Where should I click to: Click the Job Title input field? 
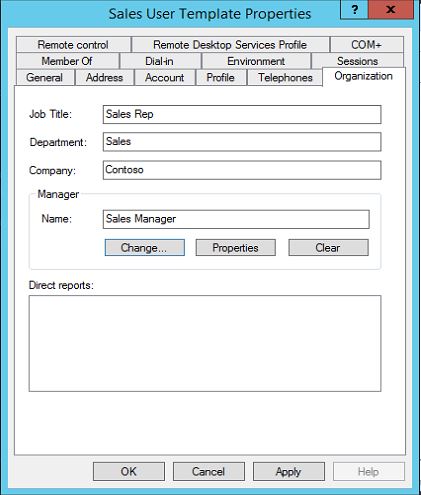tap(242, 114)
